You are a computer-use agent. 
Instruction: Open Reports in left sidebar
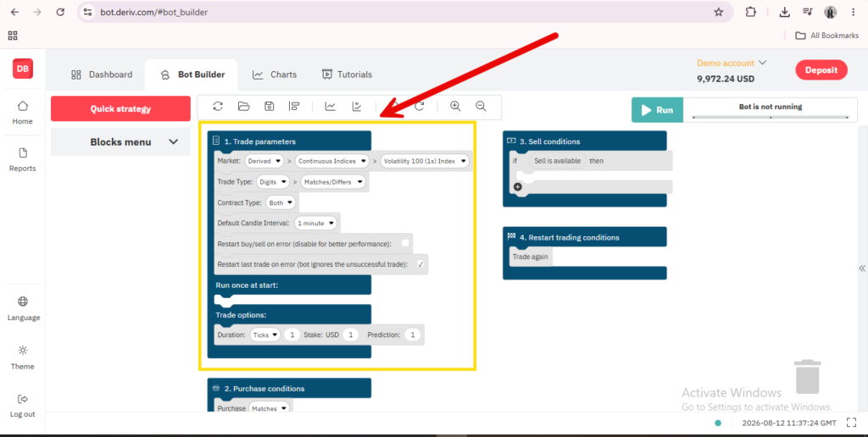pos(23,160)
